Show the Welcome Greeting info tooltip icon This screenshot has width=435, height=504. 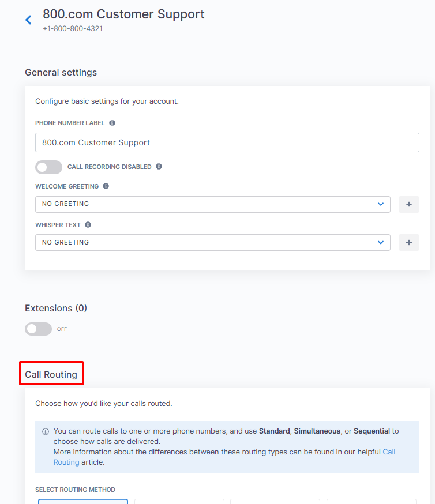[106, 186]
